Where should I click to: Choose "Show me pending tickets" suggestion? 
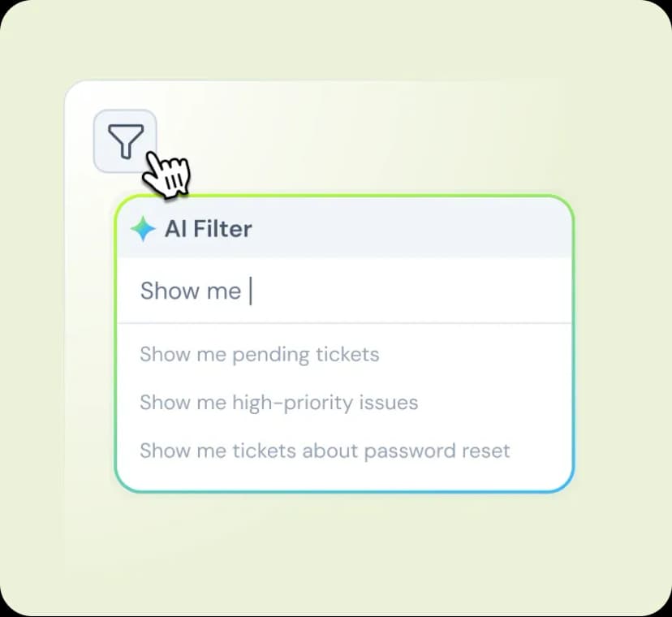coord(259,355)
